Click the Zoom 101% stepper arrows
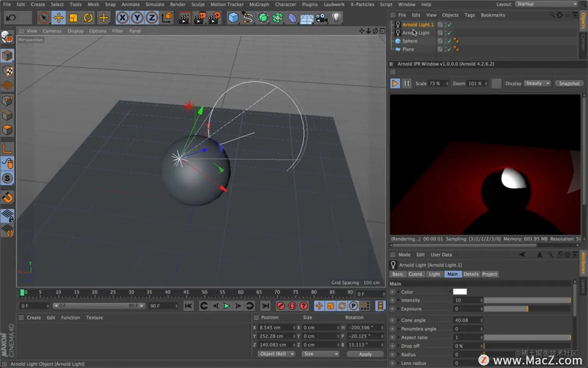 point(486,84)
